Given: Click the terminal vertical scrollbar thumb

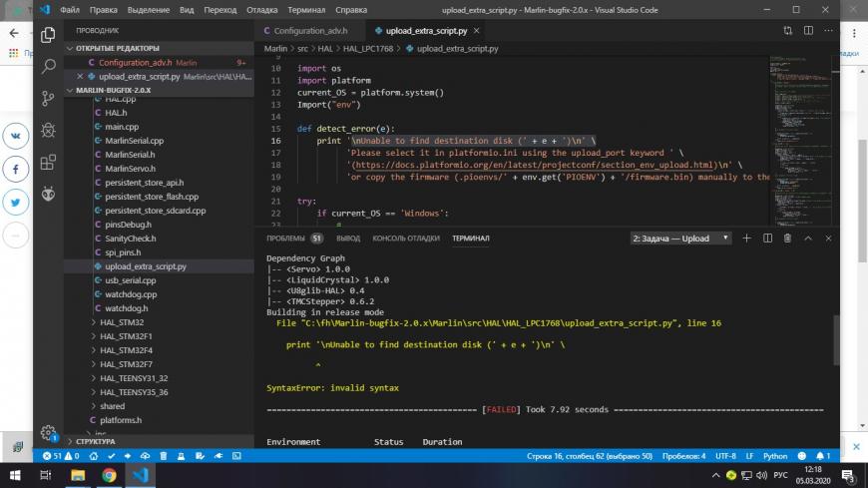Looking at the screenshot, I should click(836, 339).
